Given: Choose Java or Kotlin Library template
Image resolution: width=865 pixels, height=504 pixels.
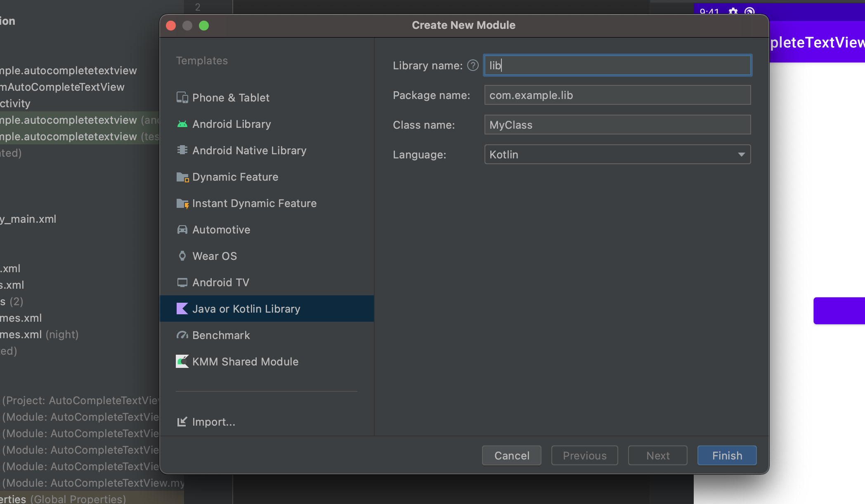Looking at the screenshot, I should click(246, 309).
